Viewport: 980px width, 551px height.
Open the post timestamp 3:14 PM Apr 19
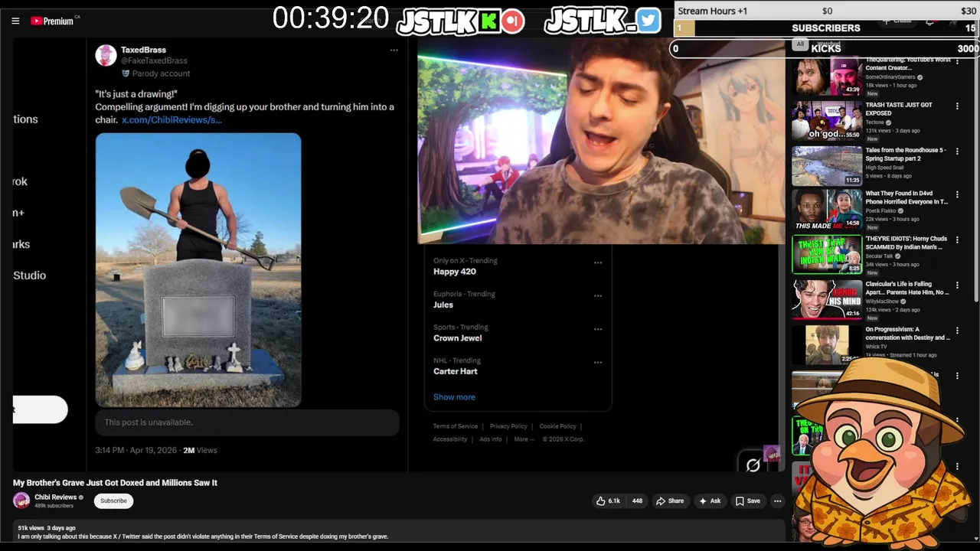(x=136, y=450)
